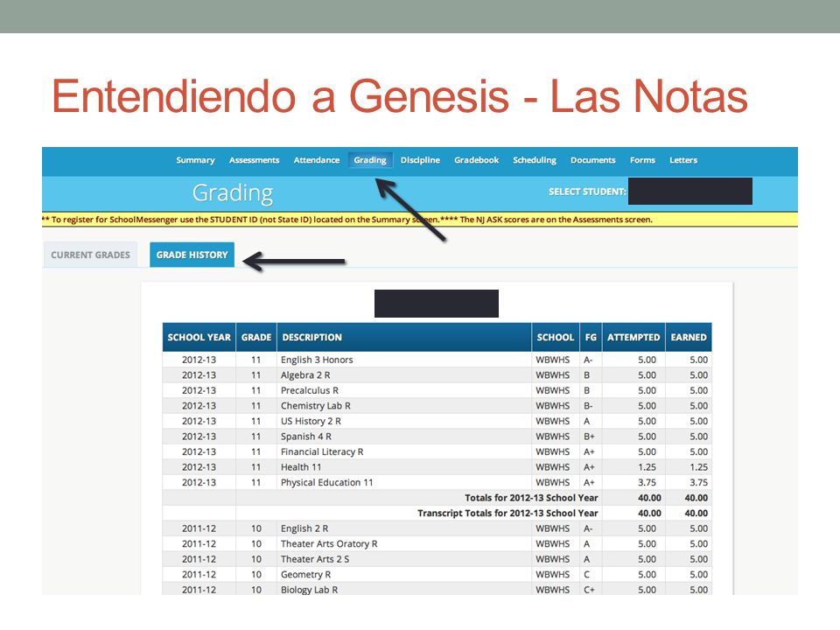Click the 1.25 attempted credits for Health 11

pos(647,467)
